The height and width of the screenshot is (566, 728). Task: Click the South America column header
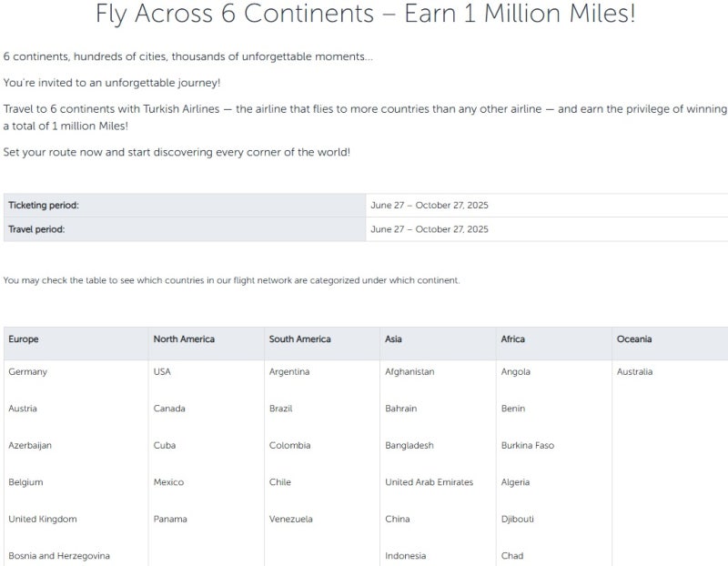click(299, 339)
